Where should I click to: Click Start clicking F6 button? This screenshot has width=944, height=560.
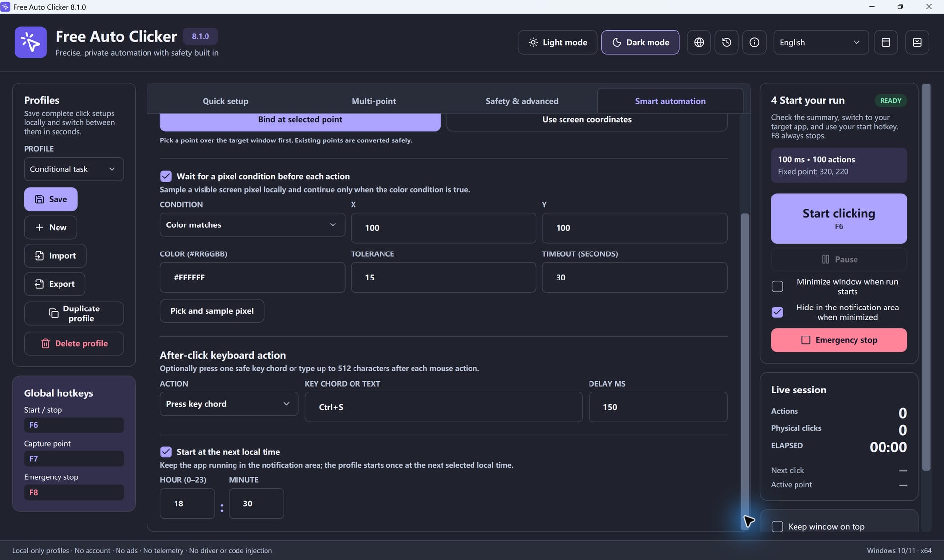839,218
